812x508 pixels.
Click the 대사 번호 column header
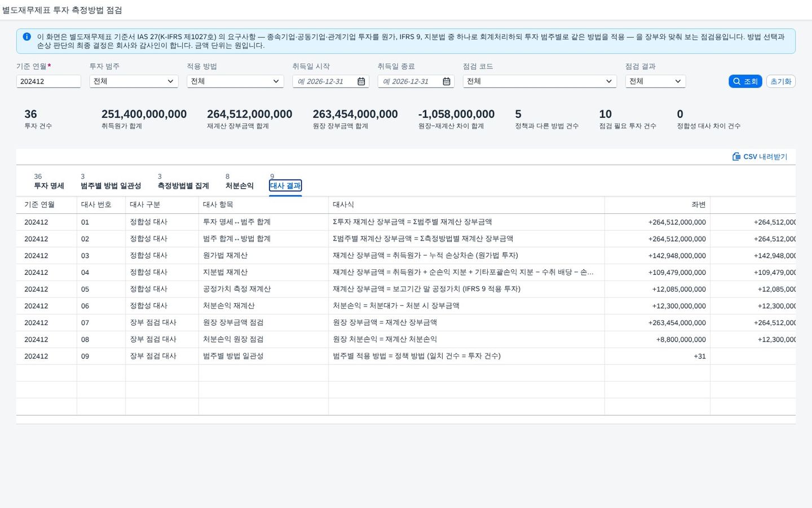pyautogui.click(x=101, y=205)
